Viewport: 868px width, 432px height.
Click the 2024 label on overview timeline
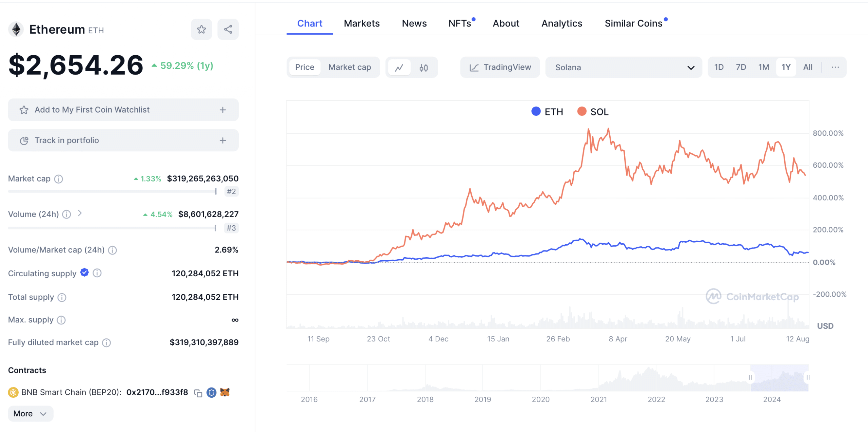point(772,400)
